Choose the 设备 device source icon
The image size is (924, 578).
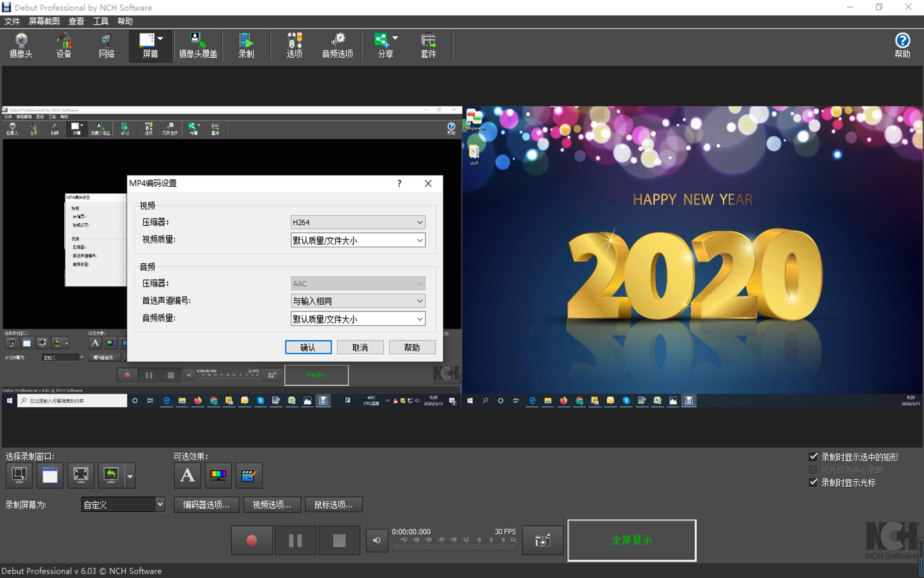(x=64, y=46)
